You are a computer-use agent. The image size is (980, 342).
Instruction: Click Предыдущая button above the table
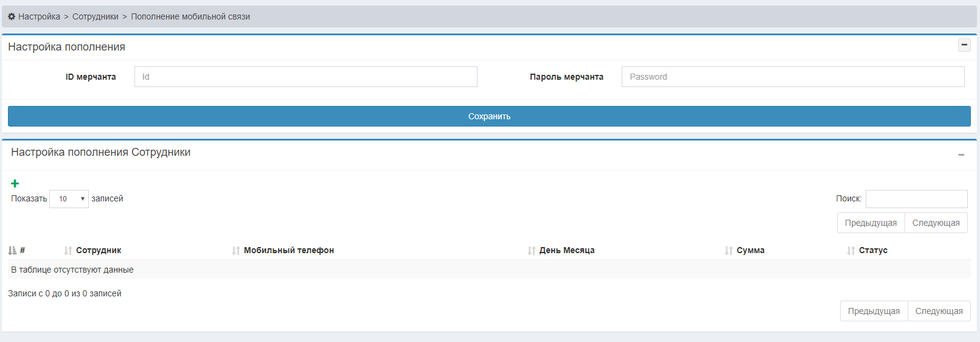click(871, 223)
